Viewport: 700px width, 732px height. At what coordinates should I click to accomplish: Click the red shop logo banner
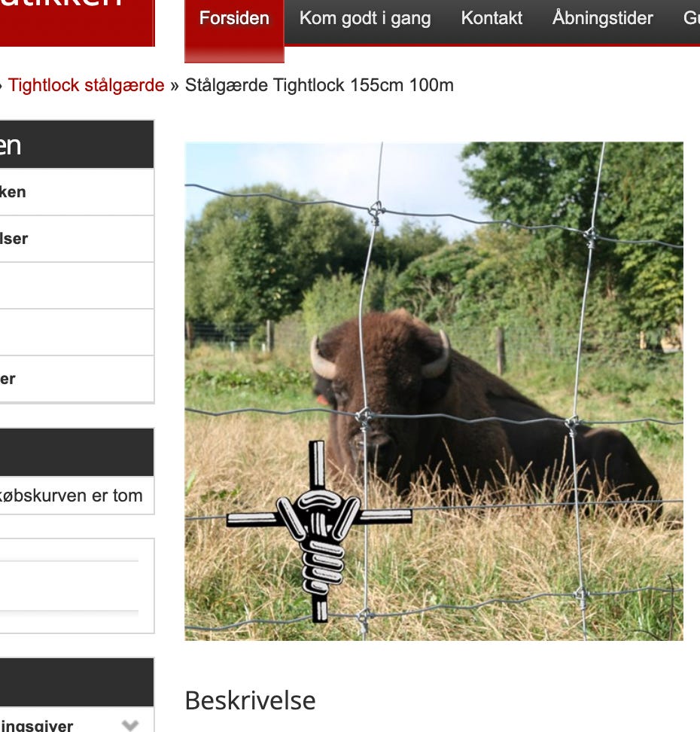pos(77,21)
